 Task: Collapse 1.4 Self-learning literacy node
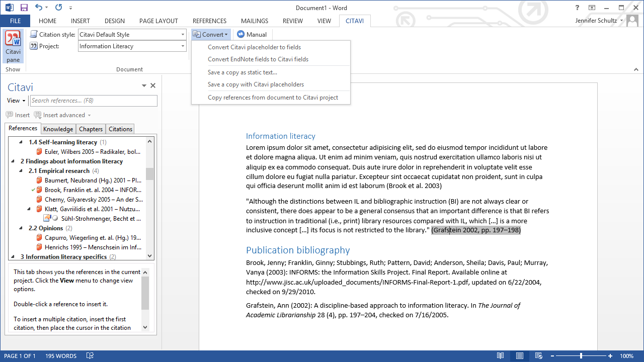pos(21,142)
